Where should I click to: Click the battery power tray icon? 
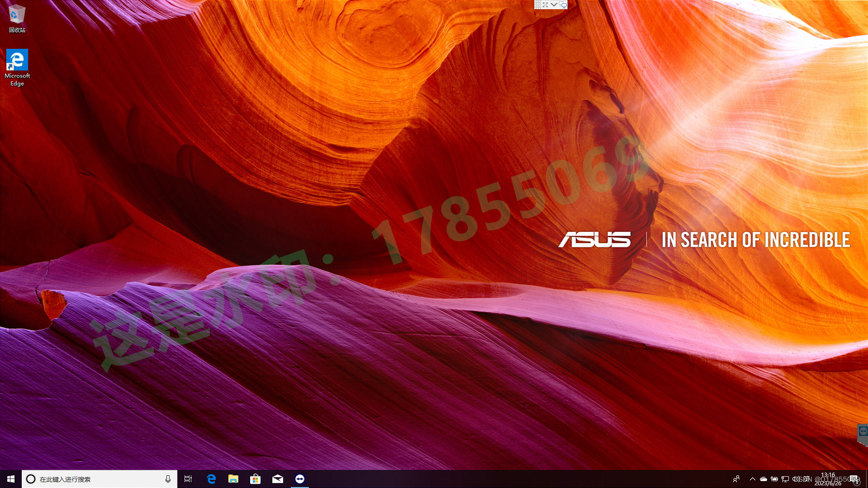point(774,479)
